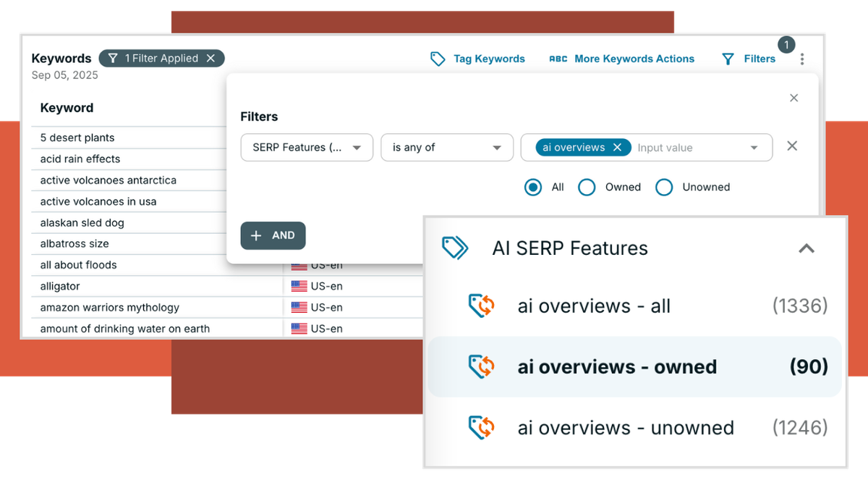Click the Filters funnel icon
868x480 pixels.
click(x=728, y=59)
